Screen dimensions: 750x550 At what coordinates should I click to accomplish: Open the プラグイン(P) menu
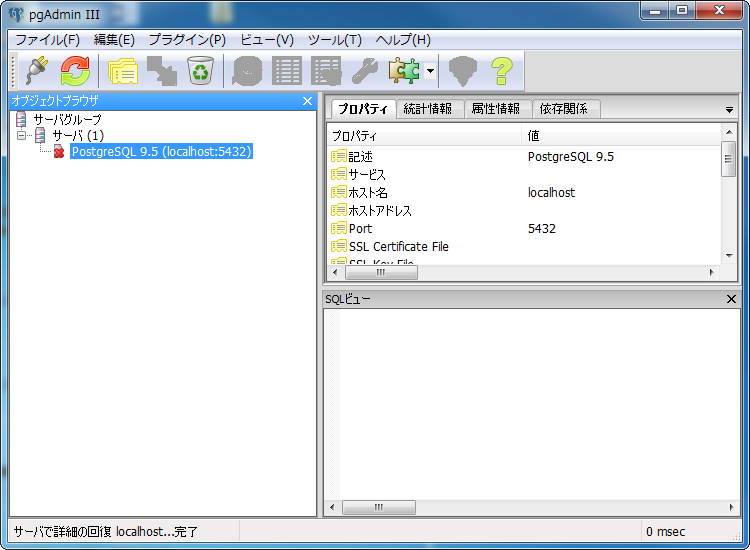[x=187, y=40]
